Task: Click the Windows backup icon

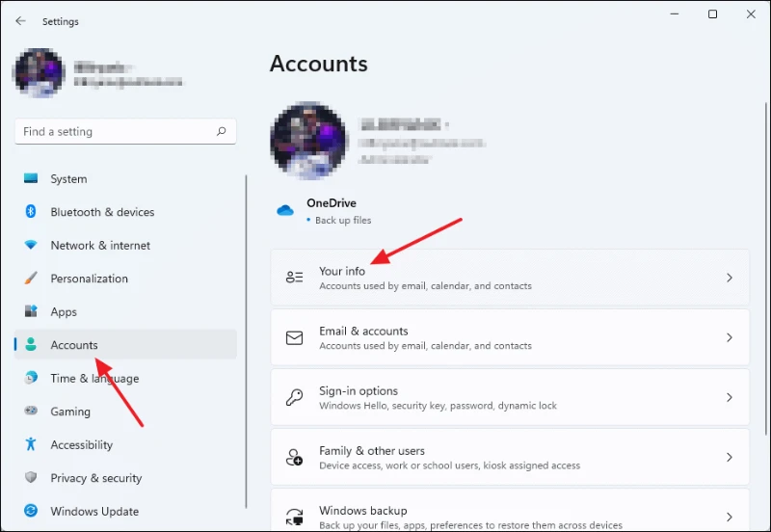Action: tap(295, 518)
